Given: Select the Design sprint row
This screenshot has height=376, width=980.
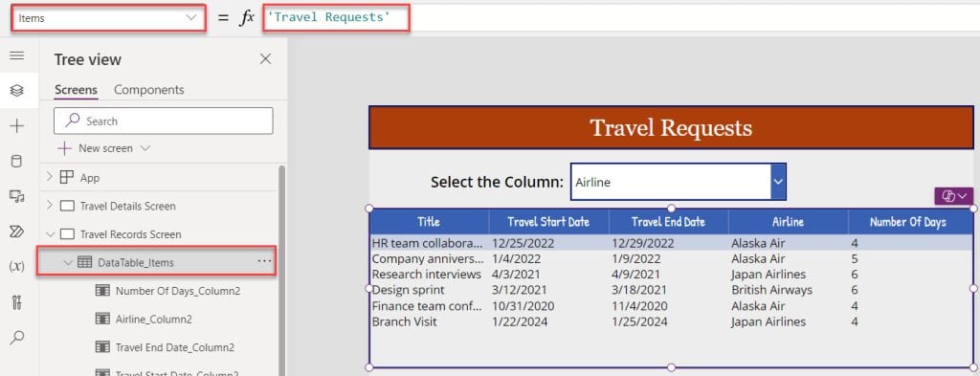Looking at the screenshot, I should (671, 290).
